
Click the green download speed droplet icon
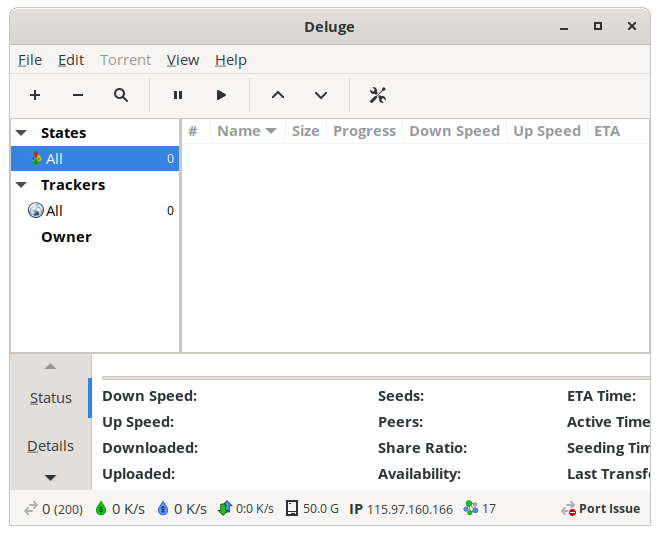[x=101, y=508]
